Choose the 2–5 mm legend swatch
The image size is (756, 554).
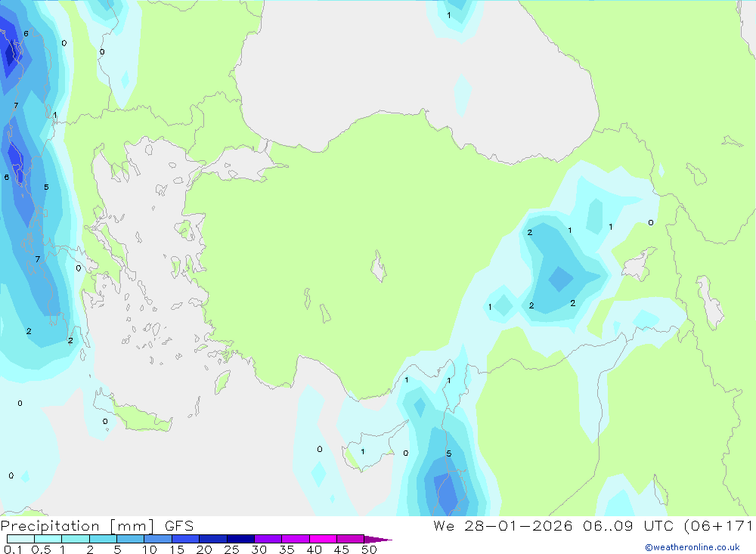point(103,539)
